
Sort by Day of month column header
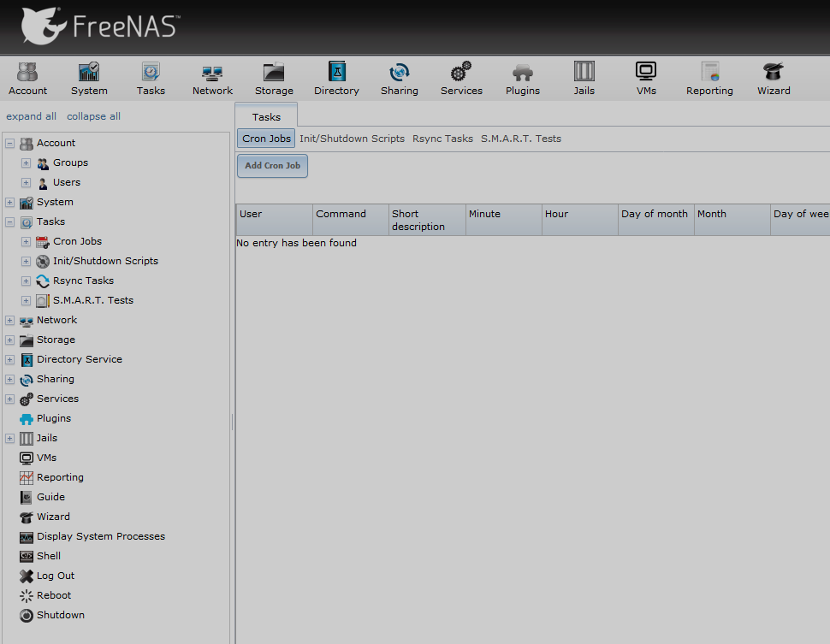pyautogui.click(x=655, y=220)
